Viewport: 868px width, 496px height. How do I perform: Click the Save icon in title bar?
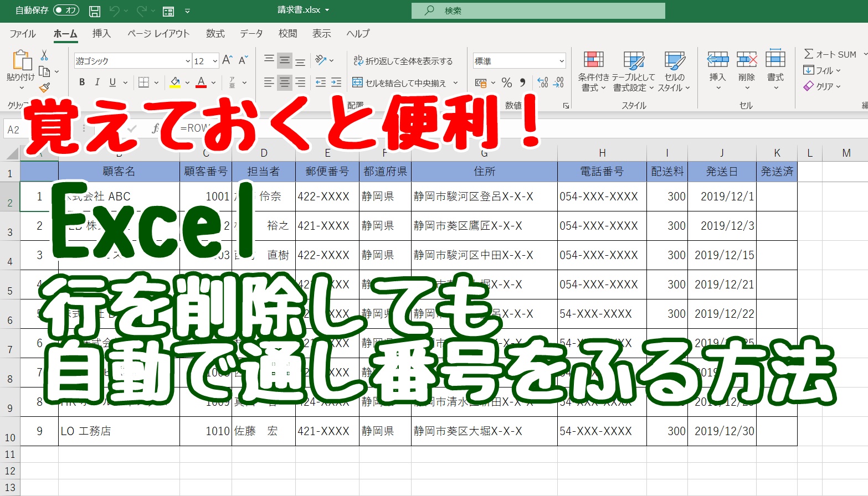[x=95, y=11]
